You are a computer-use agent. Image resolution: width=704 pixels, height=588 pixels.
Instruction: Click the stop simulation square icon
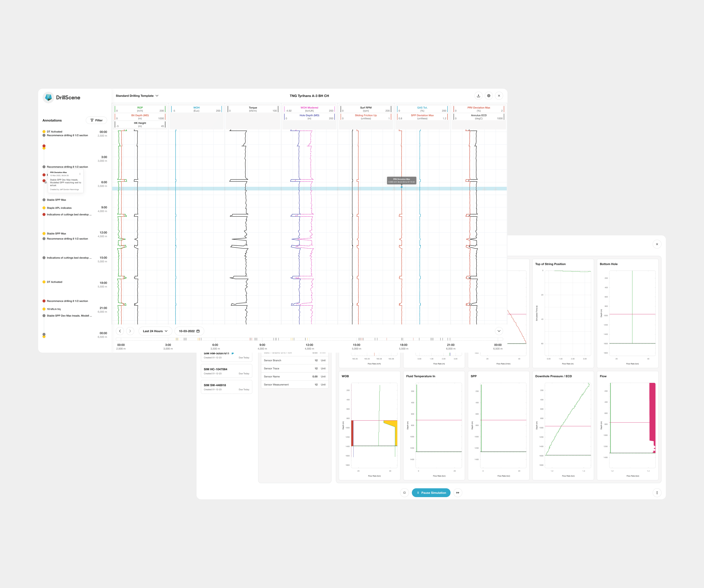coord(404,493)
